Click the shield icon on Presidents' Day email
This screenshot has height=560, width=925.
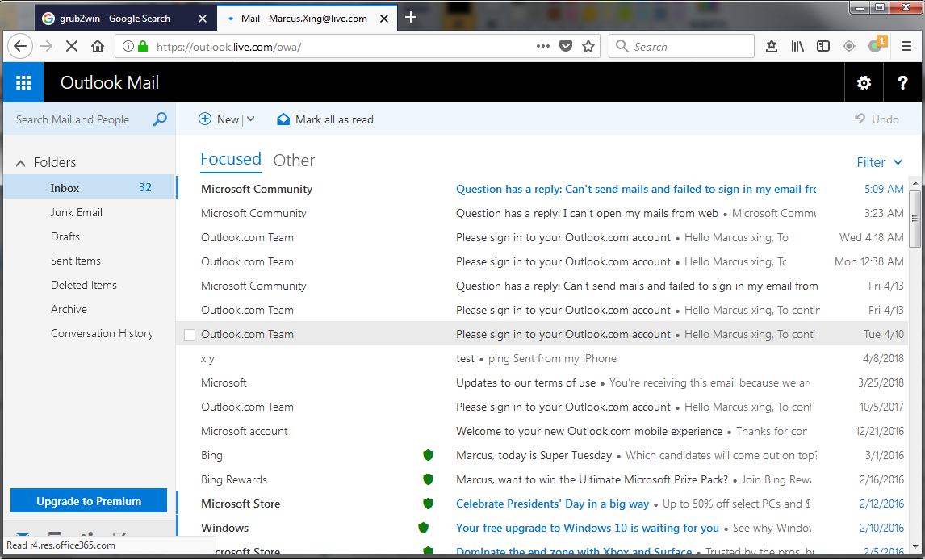[429, 504]
